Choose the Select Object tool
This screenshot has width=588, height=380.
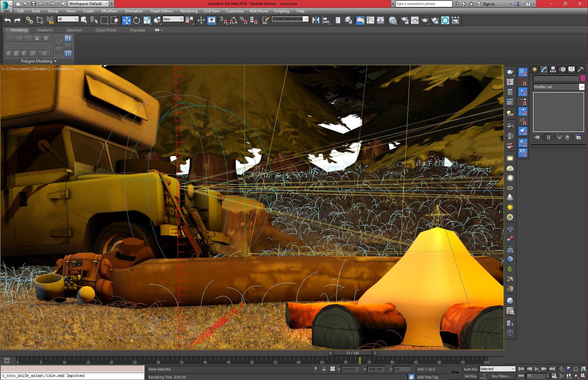pos(84,20)
